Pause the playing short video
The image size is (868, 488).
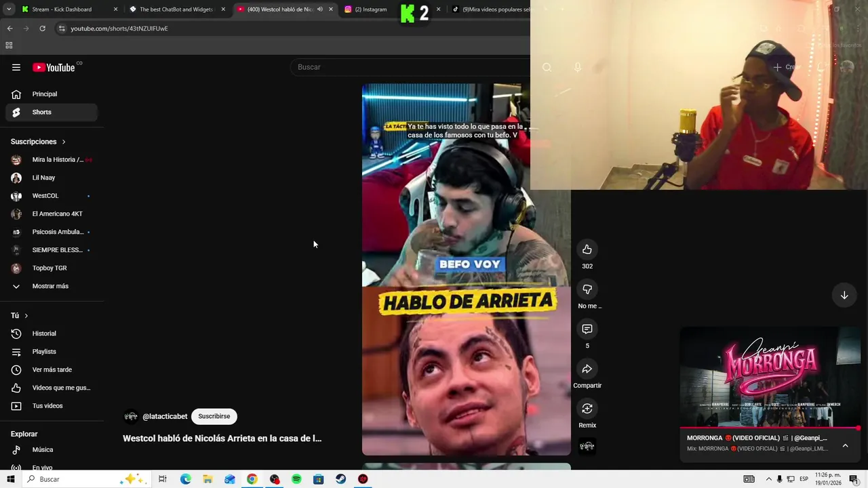coord(466,270)
